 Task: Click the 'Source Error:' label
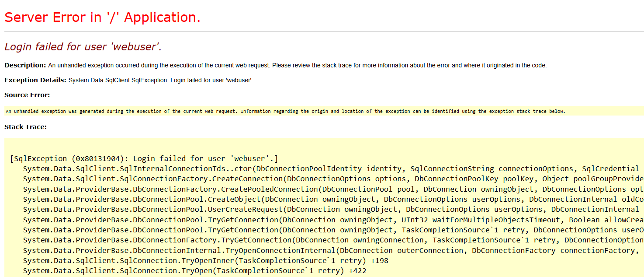click(27, 95)
